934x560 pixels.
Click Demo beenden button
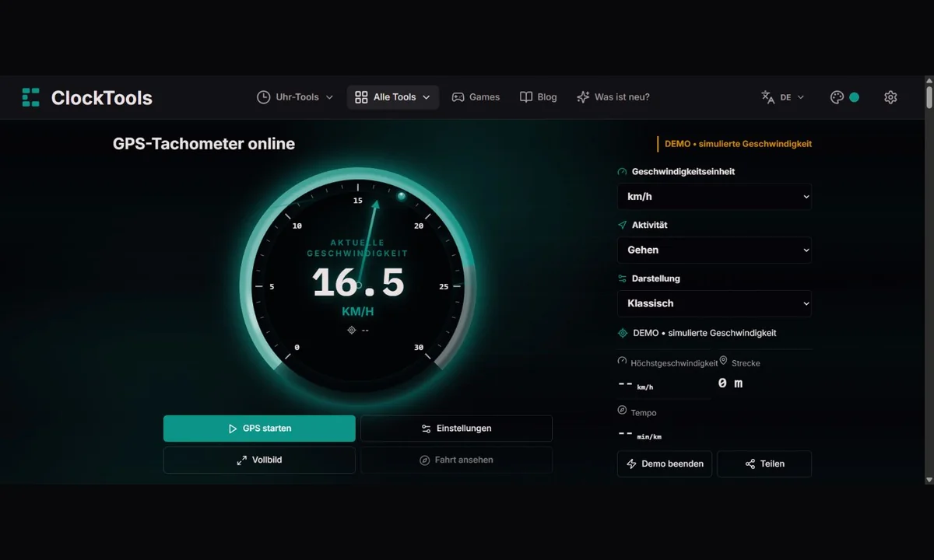click(x=665, y=464)
